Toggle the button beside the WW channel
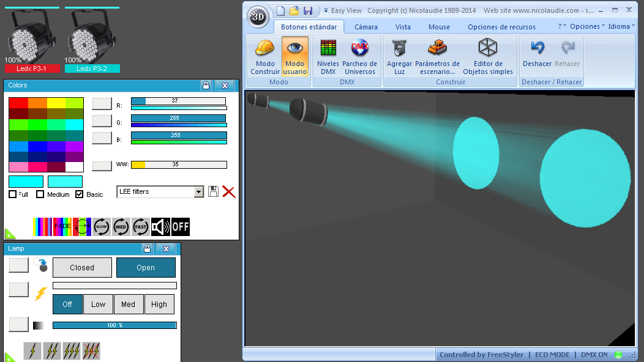The height and width of the screenshot is (362, 644). click(x=102, y=166)
